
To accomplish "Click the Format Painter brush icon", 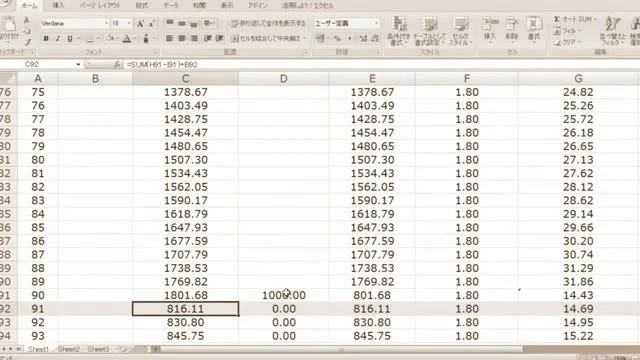I will pos(27,42).
